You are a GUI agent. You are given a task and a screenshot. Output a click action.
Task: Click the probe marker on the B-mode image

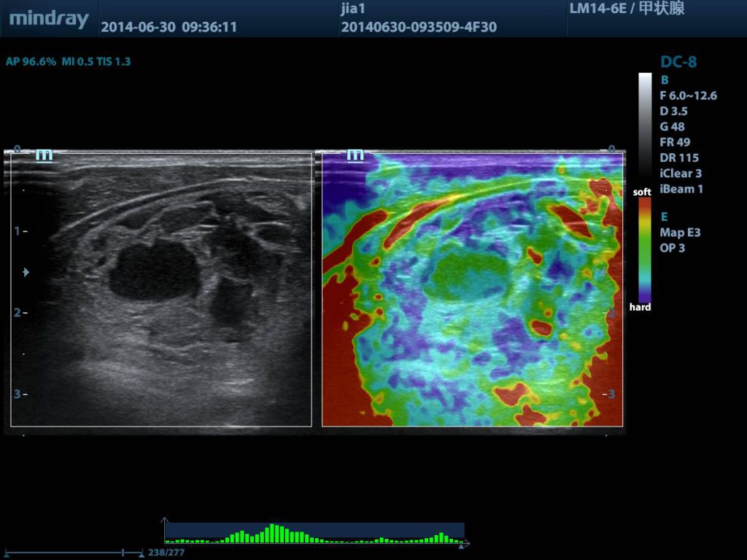click(x=44, y=155)
